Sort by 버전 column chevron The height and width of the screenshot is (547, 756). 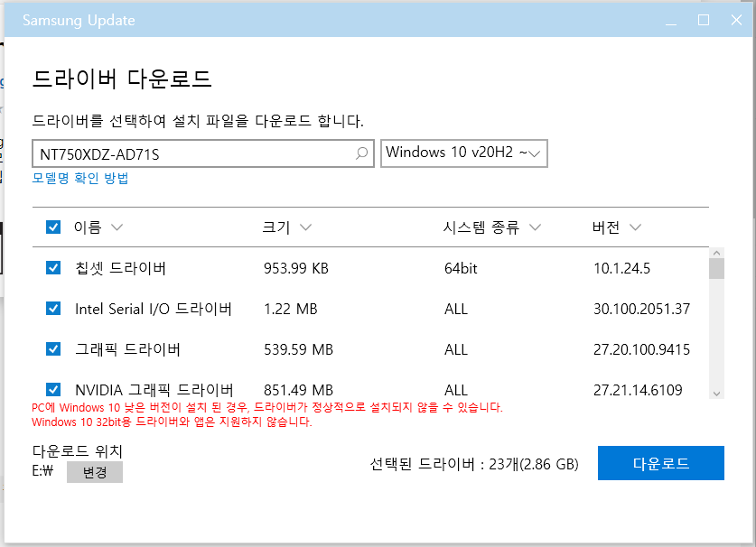coord(636,227)
